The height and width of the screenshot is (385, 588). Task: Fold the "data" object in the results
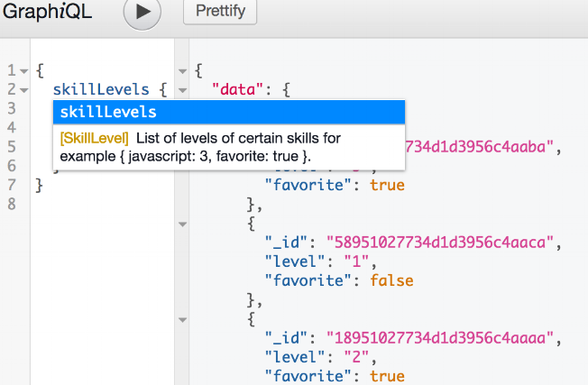pyautogui.click(x=183, y=90)
